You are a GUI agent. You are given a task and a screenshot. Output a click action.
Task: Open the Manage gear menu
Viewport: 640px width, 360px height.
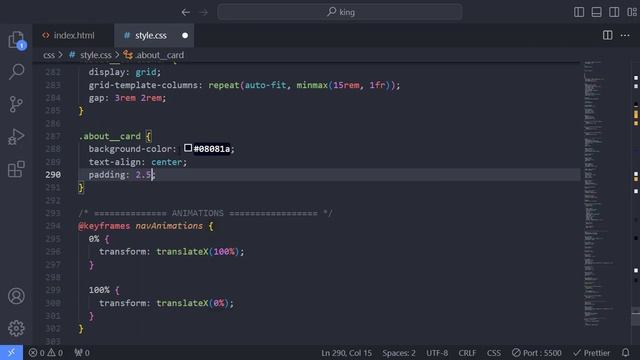pyautogui.click(x=16, y=328)
